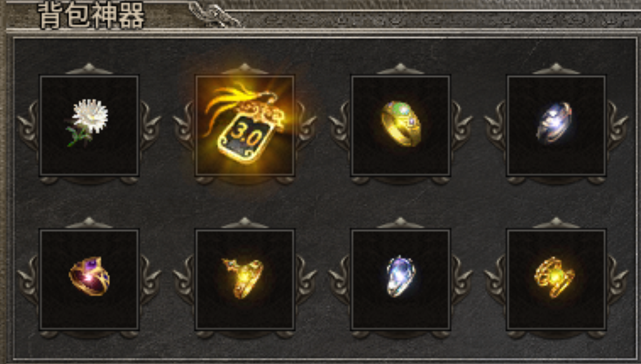
Task: Choose the ornate golden orb ring
Action: 554,277
